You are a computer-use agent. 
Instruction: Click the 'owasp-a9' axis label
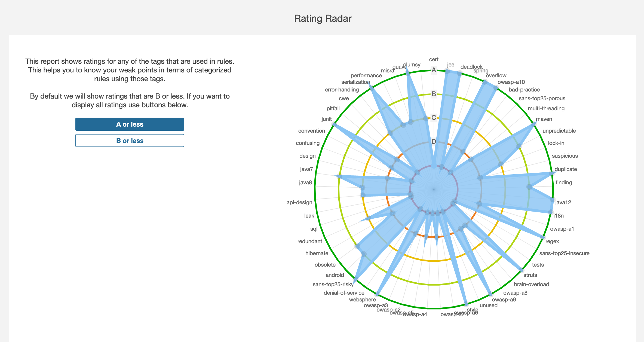pyautogui.click(x=504, y=300)
